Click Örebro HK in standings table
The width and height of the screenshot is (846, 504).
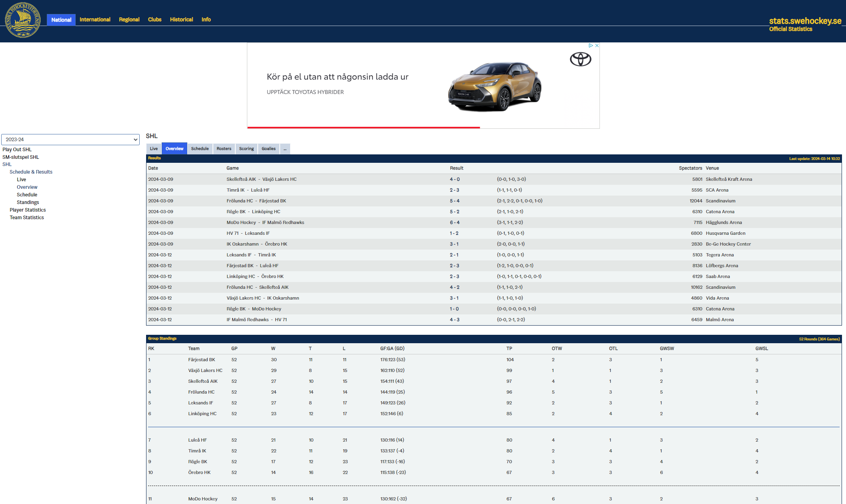click(199, 472)
